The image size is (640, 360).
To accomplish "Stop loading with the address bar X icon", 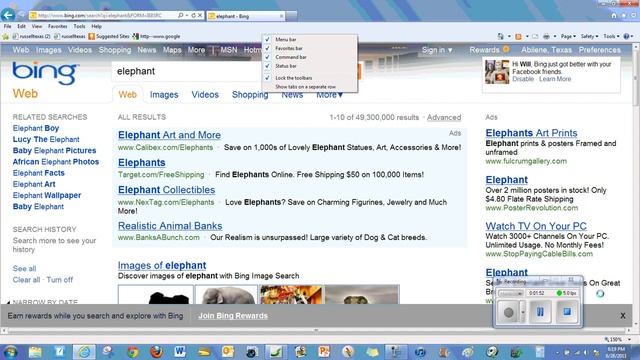I will coord(200,16).
